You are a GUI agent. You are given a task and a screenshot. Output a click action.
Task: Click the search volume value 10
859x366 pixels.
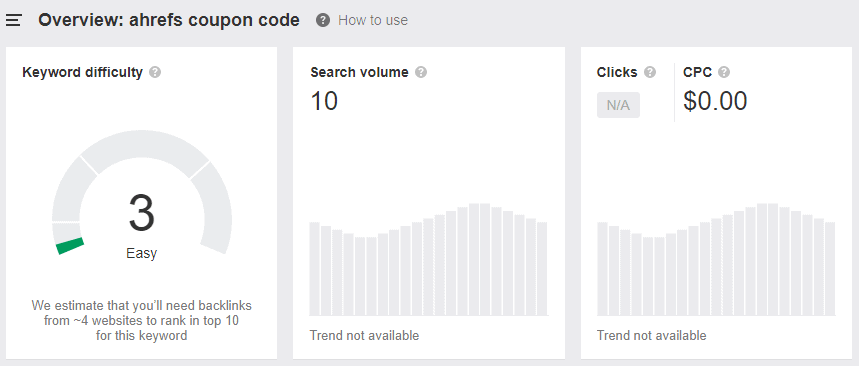pyautogui.click(x=324, y=101)
